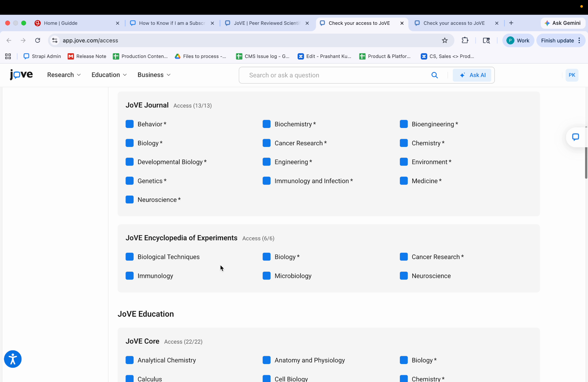
Task: Open Ask Gemini
Action: pyautogui.click(x=563, y=23)
